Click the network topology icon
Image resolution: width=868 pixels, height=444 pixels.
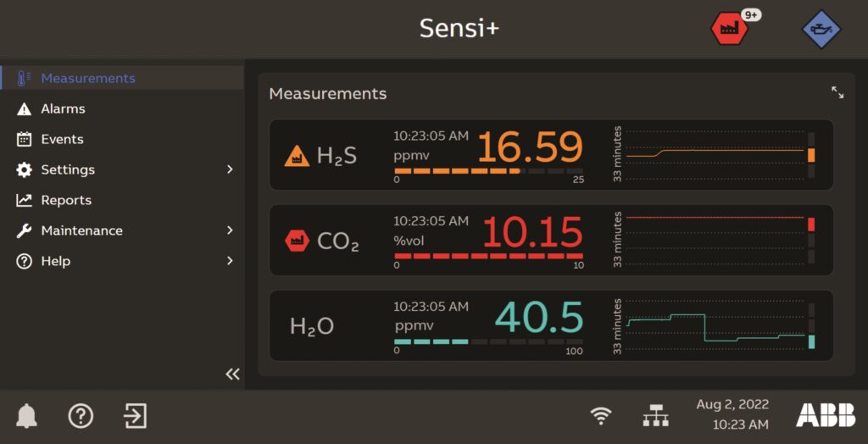655,415
